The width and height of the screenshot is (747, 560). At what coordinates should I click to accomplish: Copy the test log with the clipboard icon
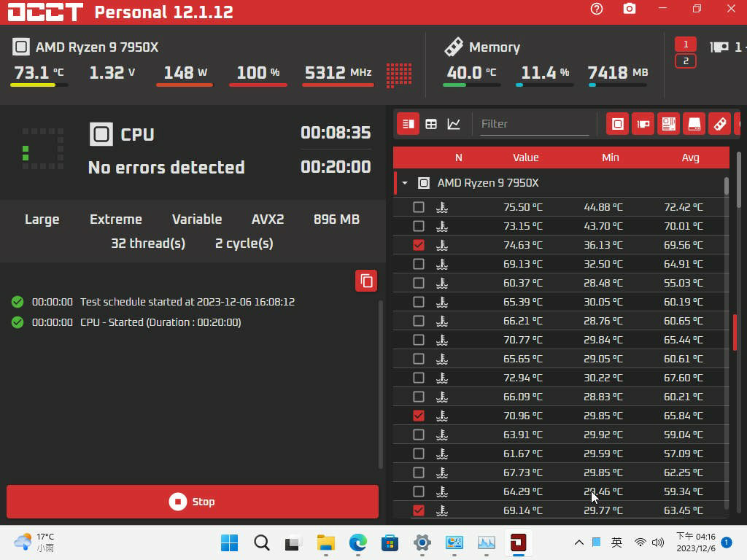(366, 281)
